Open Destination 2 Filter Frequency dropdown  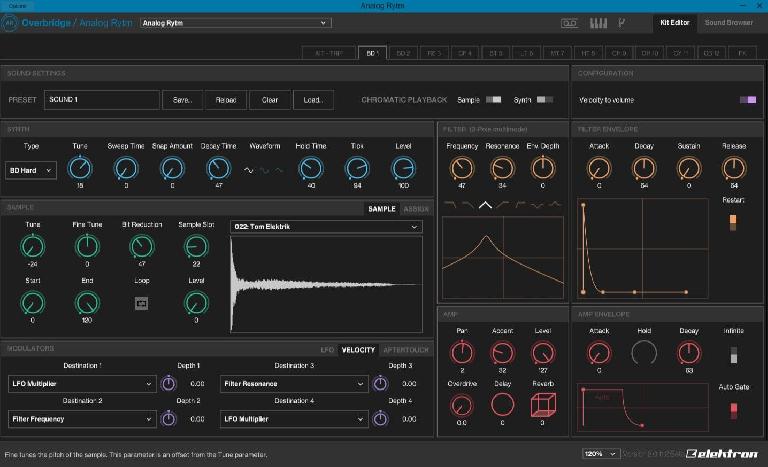(x=82, y=419)
